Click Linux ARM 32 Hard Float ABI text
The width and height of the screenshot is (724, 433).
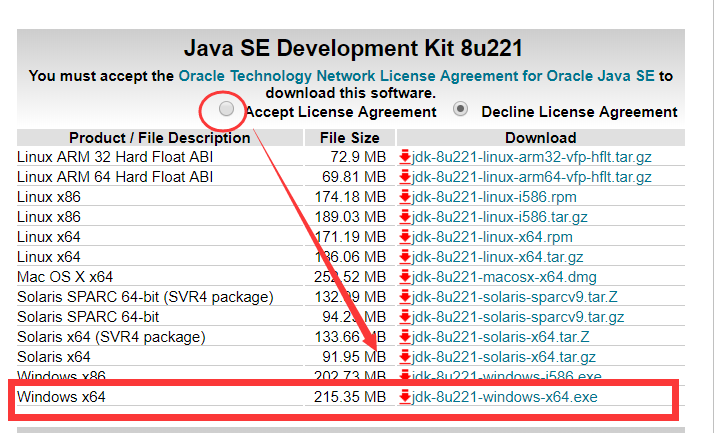(115, 157)
